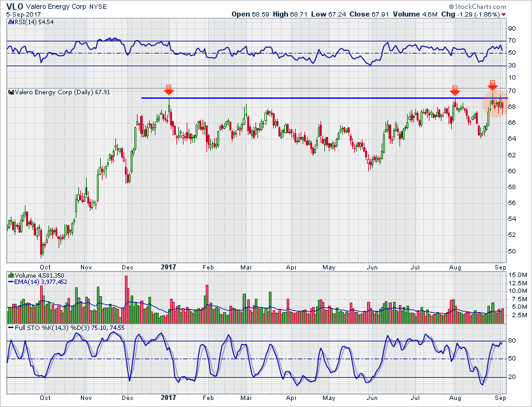Viewport: 532px width, 407px height.
Task: Click the 30 label on the RSI axis
Action: (x=512, y=66)
